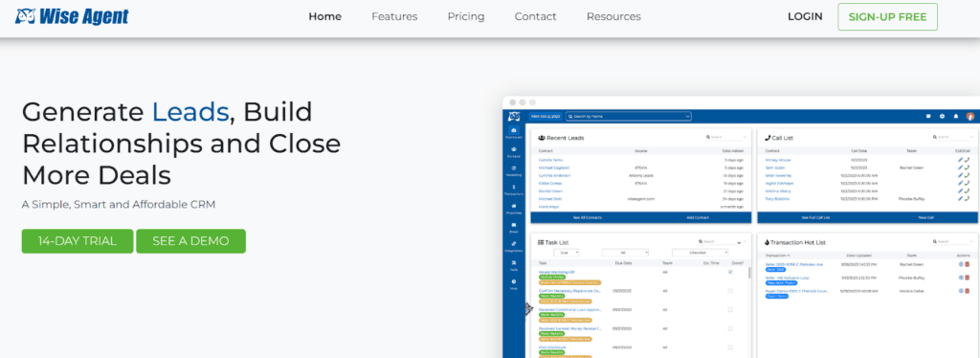The height and width of the screenshot is (358, 980).
Task: Expand the Search by Name dropdown
Action: pos(687,116)
